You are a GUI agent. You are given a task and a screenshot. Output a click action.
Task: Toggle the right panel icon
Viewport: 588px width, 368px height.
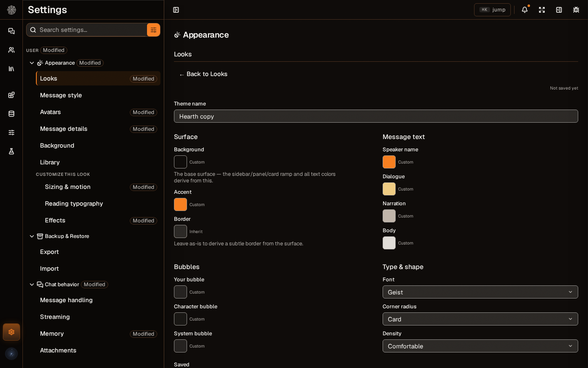point(559,10)
